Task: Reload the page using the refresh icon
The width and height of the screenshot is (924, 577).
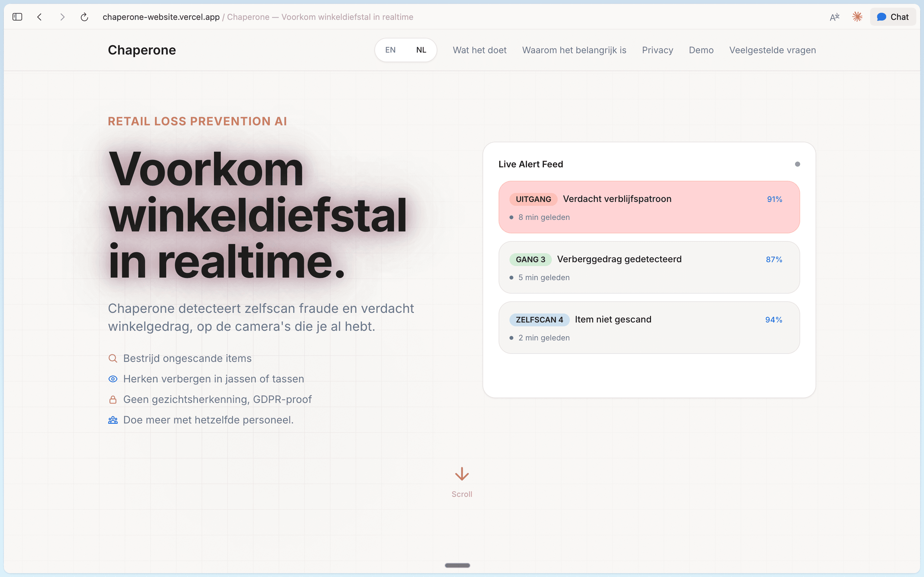Action: coord(84,17)
